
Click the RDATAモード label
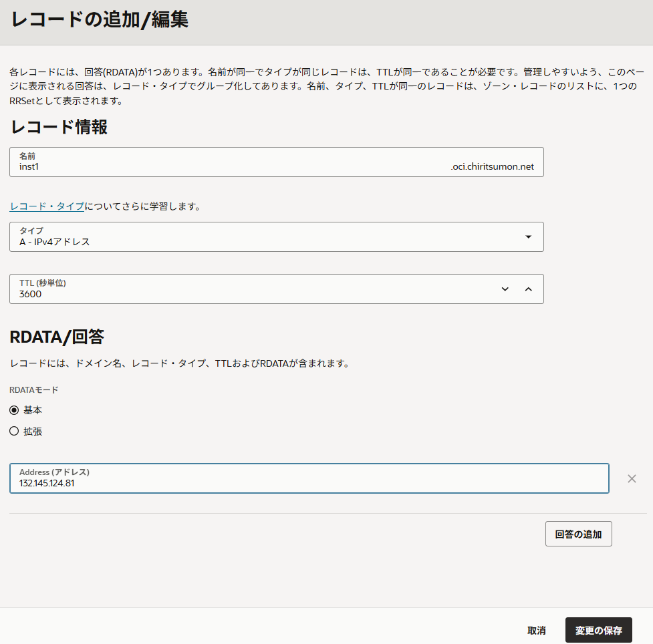[x=34, y=389]
